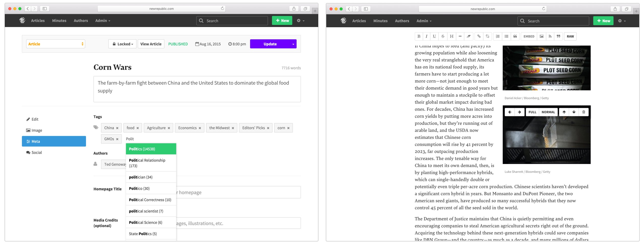This screenshot has width=644, height=244.
Task: Toggle italic formatting in the editor toolbar
Action: [426, 36]
